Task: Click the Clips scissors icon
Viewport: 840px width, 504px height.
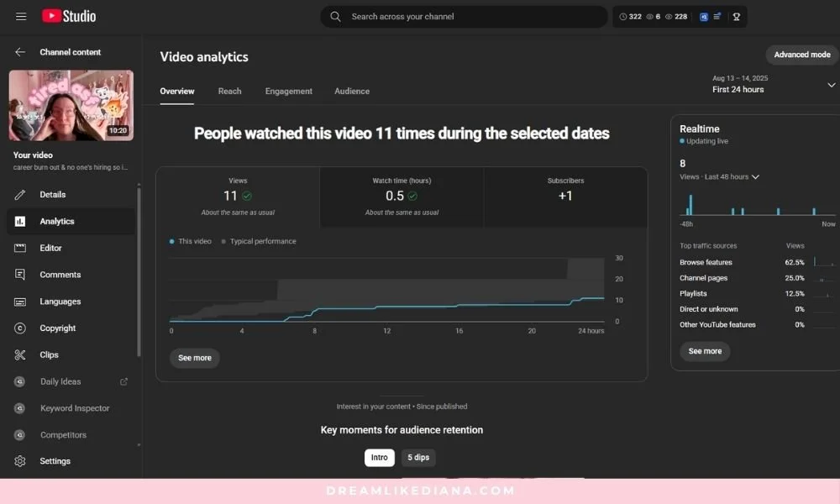Action: pos(18,354)
